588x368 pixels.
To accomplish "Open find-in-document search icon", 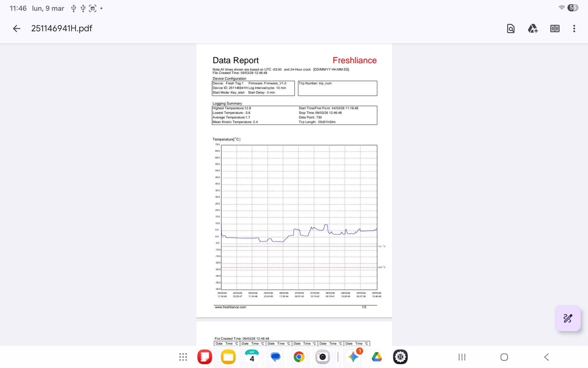I will 511,29.
